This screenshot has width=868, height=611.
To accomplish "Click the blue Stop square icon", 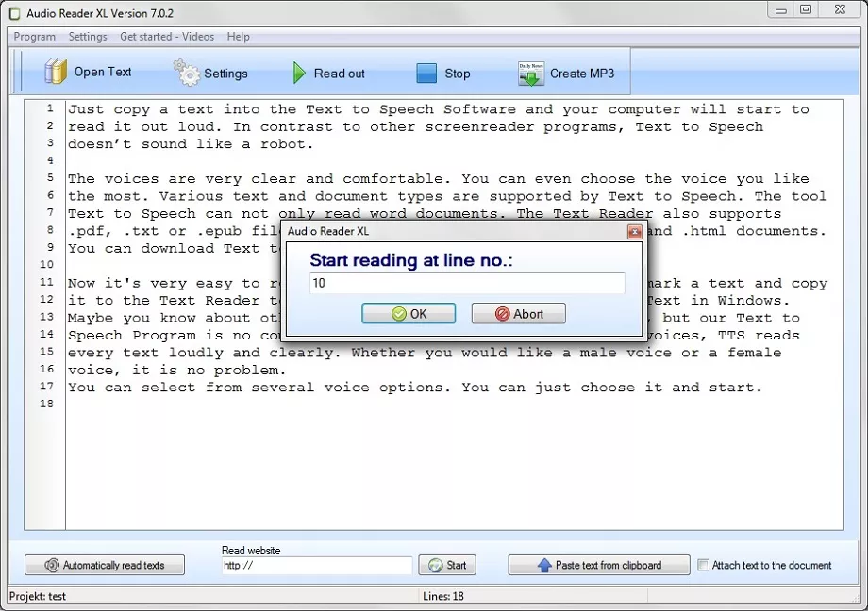I will 426,73.
